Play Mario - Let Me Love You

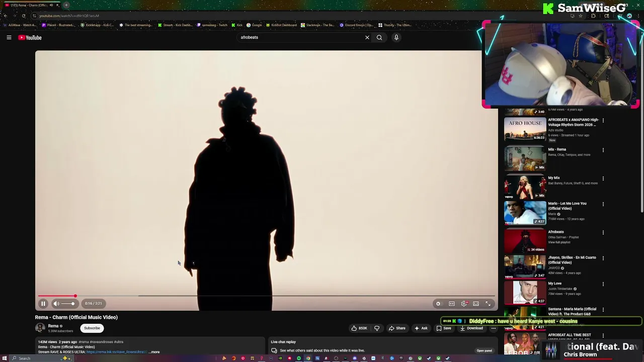tap(525, 213)
